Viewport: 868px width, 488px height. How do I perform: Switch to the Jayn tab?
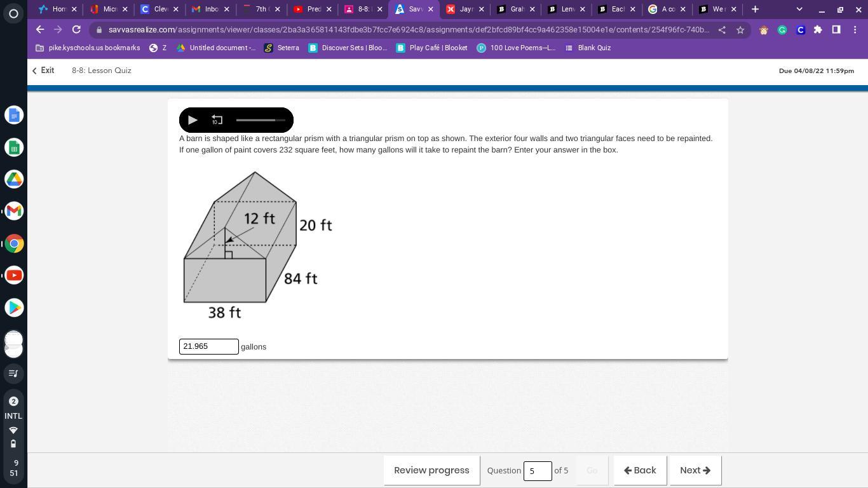point(463,9)
